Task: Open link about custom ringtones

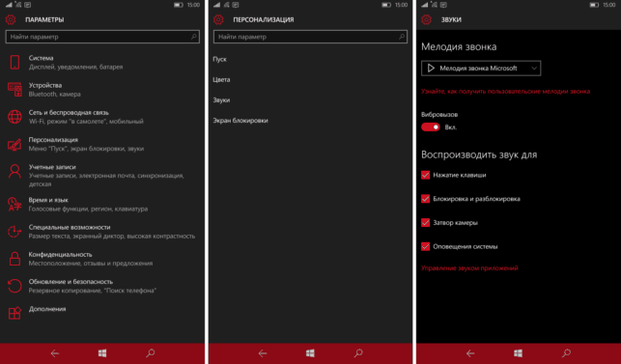Action: click(505, 91)
